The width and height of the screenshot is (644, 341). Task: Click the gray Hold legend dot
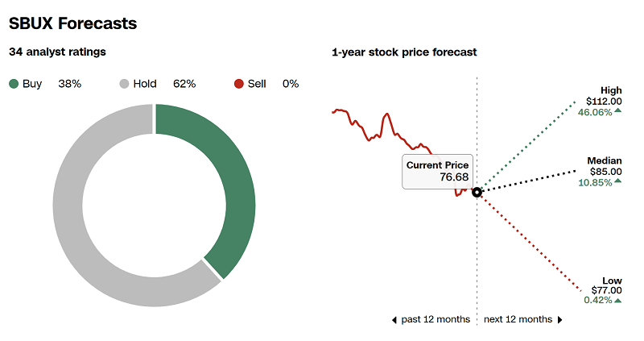(124, 84)
